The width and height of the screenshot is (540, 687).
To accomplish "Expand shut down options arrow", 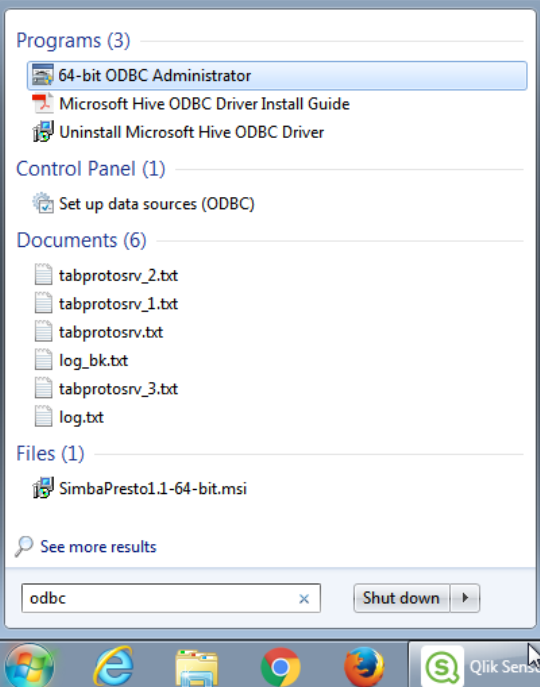I will point(465,598).
